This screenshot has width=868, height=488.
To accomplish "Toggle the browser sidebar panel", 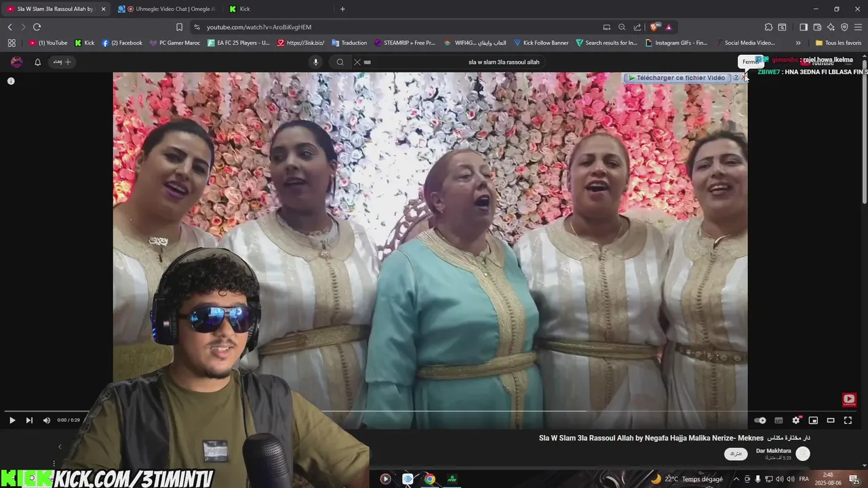I will click(803, 27).
